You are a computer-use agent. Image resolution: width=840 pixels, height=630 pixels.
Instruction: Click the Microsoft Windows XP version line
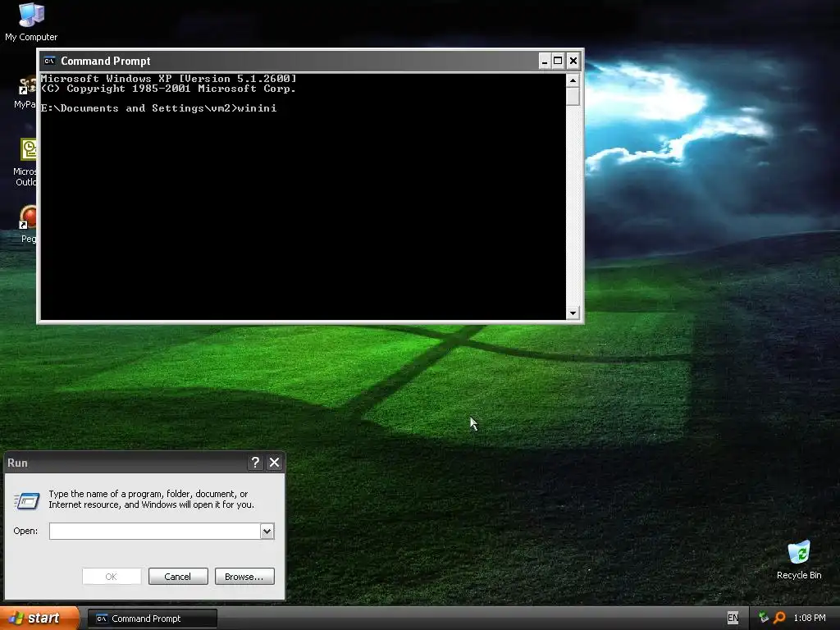click(169, 79)
